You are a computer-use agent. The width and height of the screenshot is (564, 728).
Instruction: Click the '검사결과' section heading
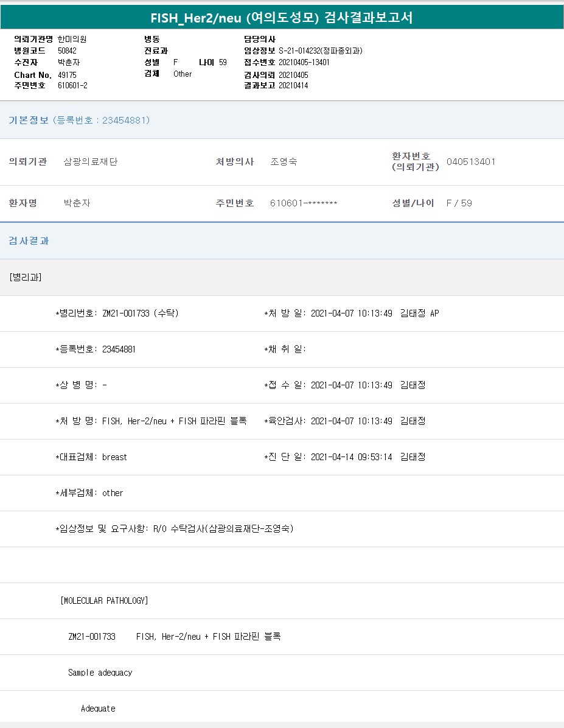tap(29, 240)
